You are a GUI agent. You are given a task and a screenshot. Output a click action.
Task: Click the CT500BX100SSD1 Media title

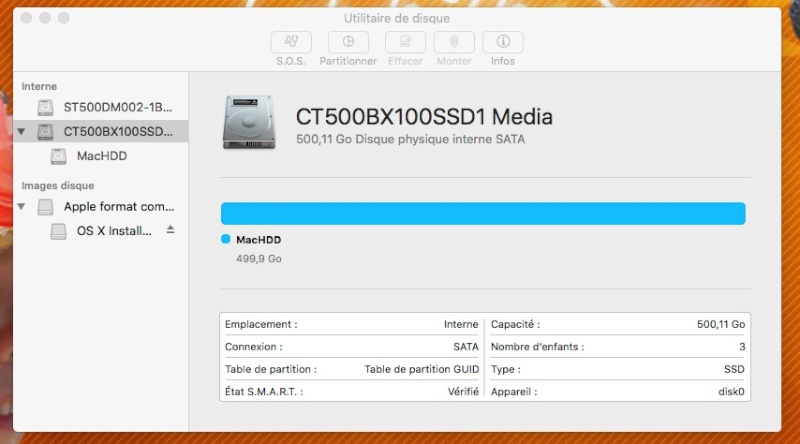pos(424,117)
